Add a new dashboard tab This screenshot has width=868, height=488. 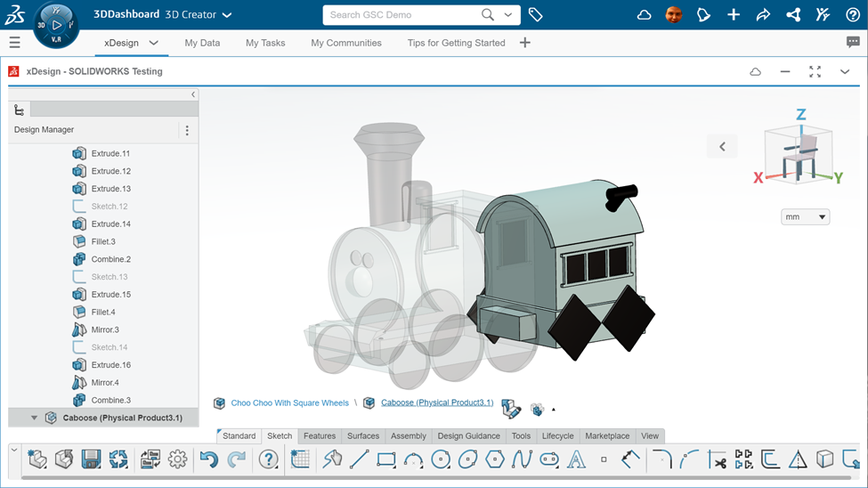pos(524,43)
